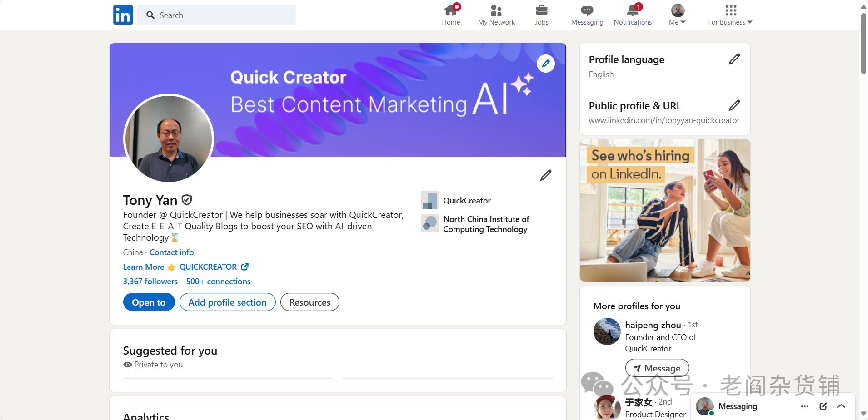Open 于家女's profile name
The height and width of the screenshot is (420, 868).
[x=639, y=402]
